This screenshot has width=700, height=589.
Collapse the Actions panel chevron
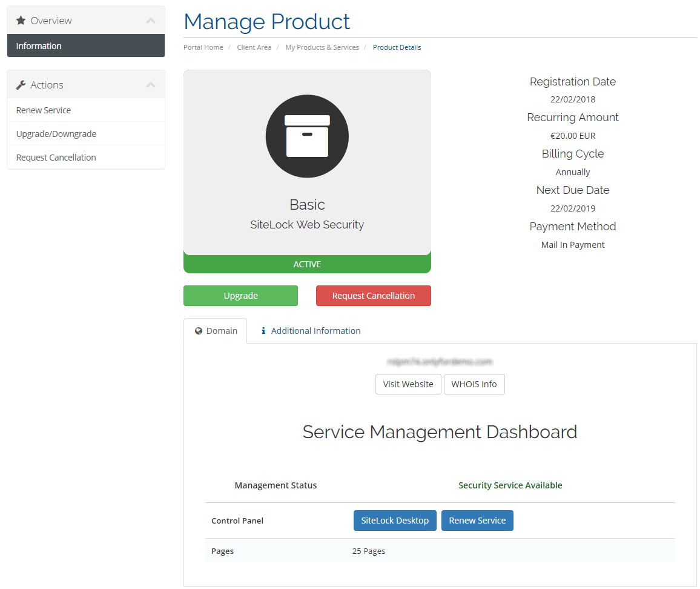click(x=151, y=85)
